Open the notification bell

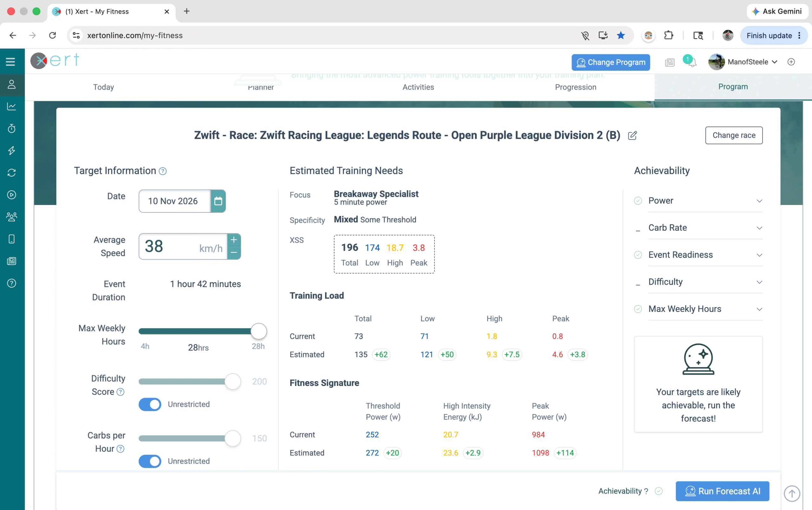692,63
